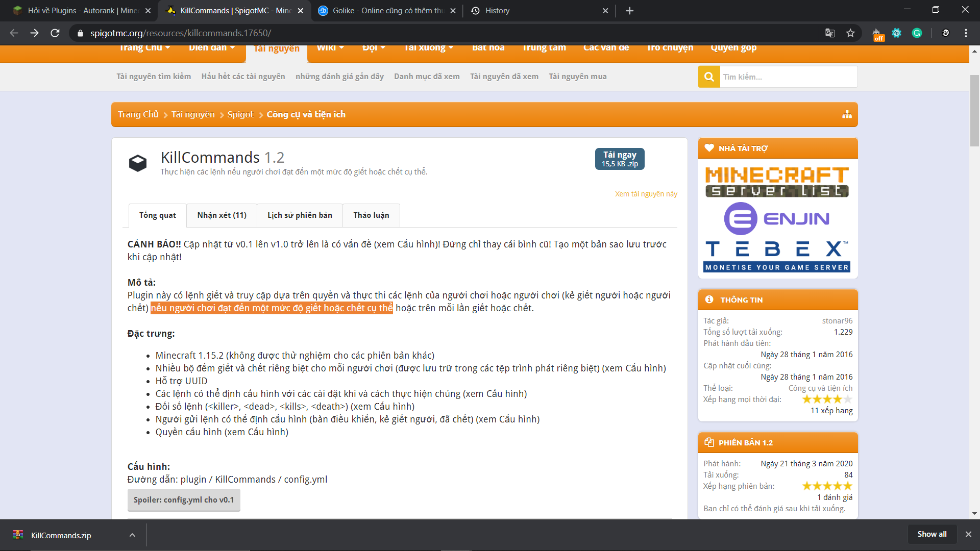Screen dimensions: 980x551
Task: Expand the Wiki navigation dropdown
Action: 330,48
